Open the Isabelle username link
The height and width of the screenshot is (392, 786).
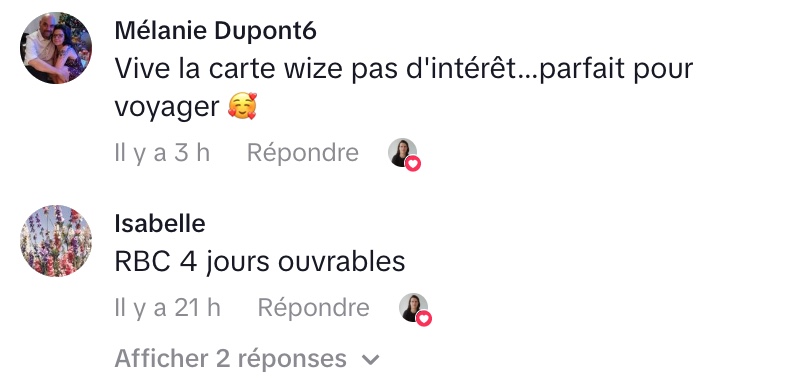point(160,224)
